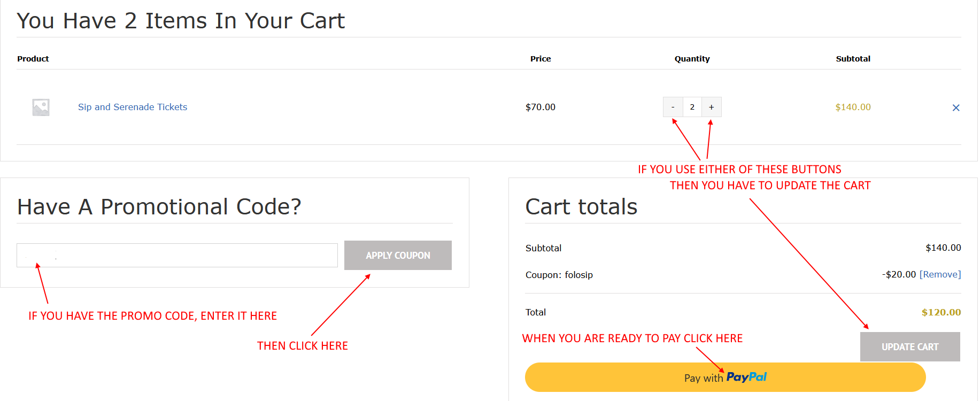Image resolution: width=980 pixels, height=401 pixels.
Task: Apply the coupon code
Action: (398, 255)
